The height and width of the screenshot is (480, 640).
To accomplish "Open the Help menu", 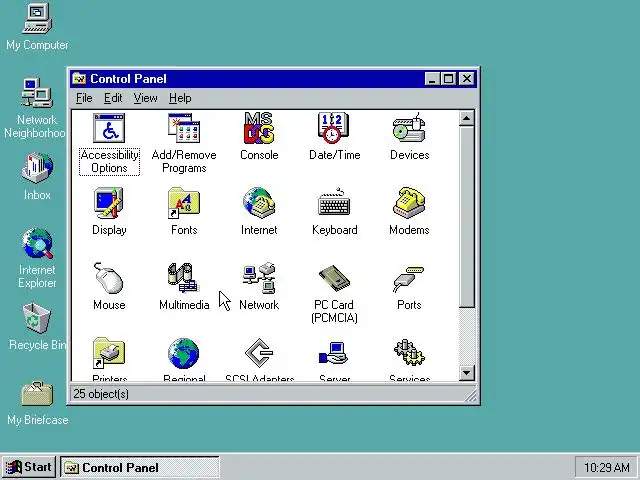I will pyautogui.click(x=180, y=98).
